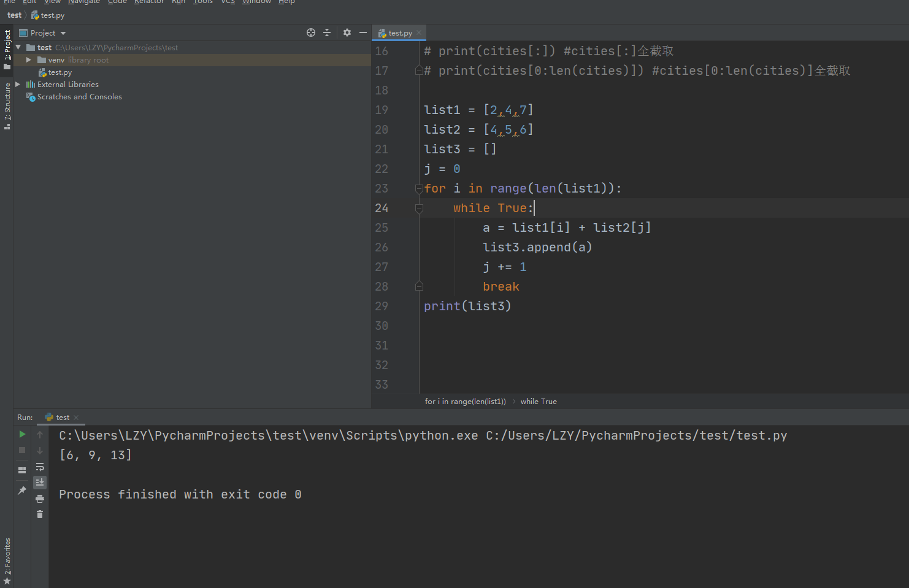This screenshot has width=909, height=588.
Task: Click the 'print(list3)' code line
Action: tap(467, 306)
